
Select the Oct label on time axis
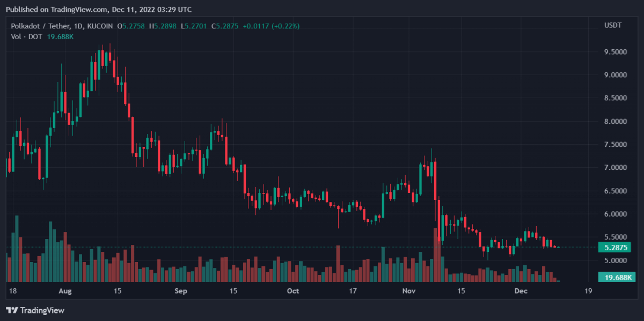[x=293, y=291]
